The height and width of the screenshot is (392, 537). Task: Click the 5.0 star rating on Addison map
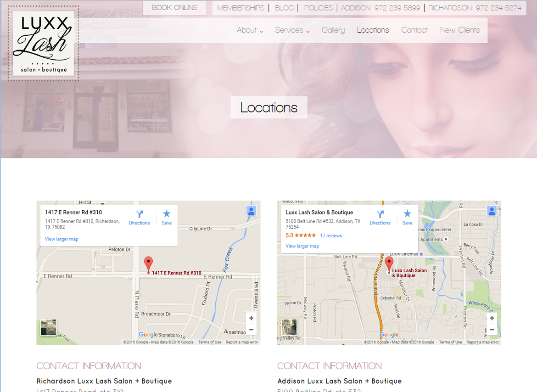[x=301, y=235]
